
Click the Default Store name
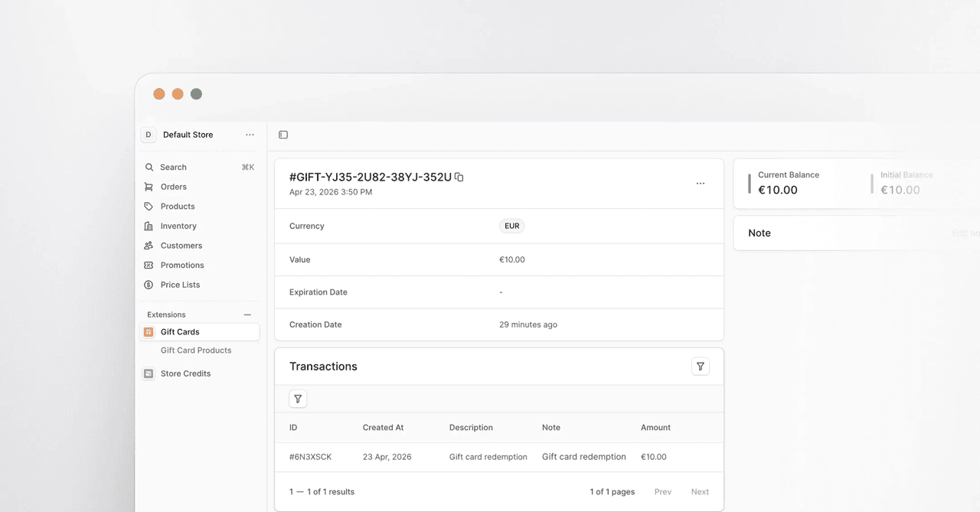pos(188,135)
